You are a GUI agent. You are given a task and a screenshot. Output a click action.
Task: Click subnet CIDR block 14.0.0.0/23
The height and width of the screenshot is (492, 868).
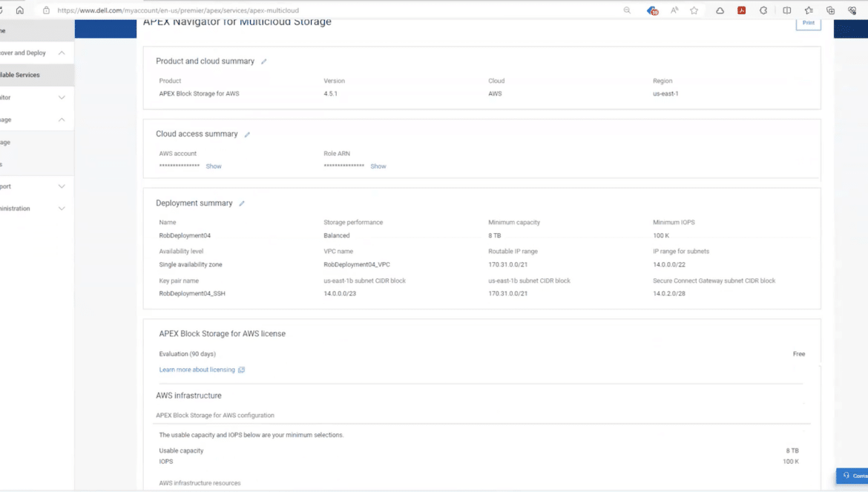[x=339, y=294]
